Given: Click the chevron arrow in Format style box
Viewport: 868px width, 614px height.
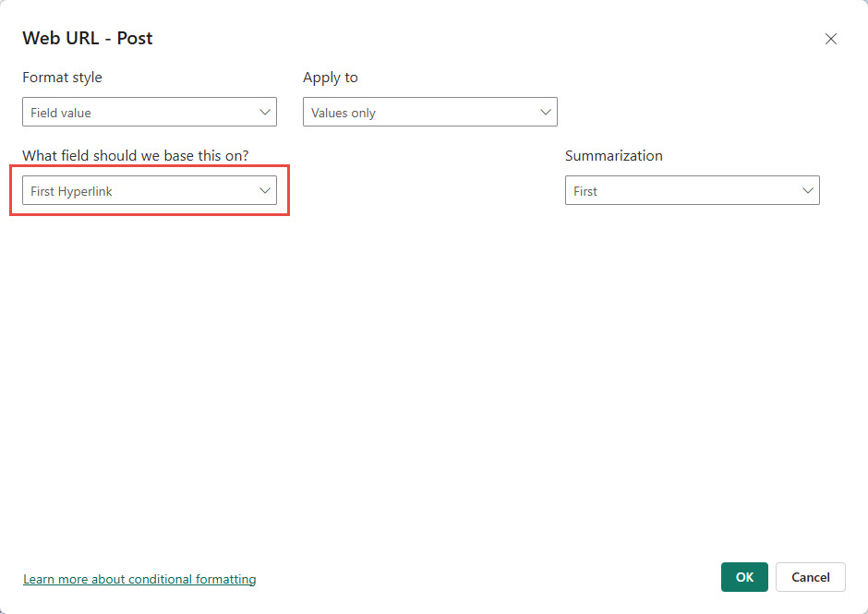Looking at the screenshot, I should click(x=265, y=113).
